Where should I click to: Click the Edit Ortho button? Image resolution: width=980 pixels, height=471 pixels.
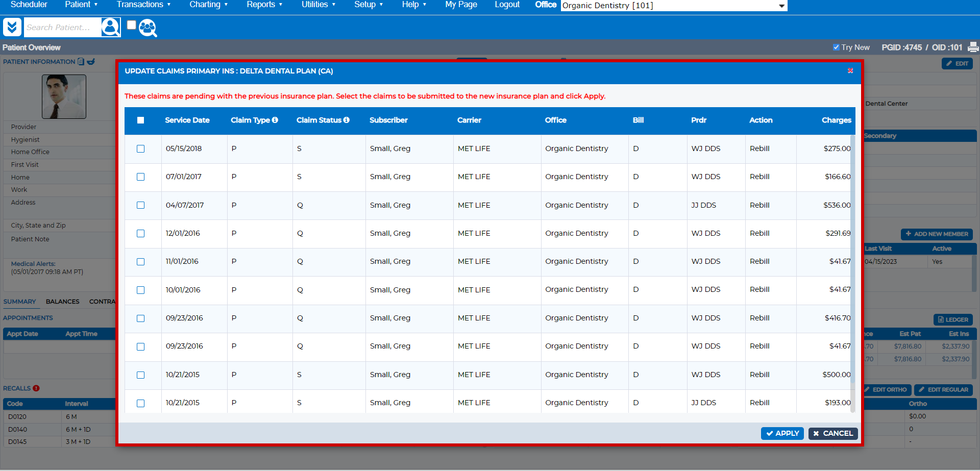pyautogui.click(x=886, y=389)
